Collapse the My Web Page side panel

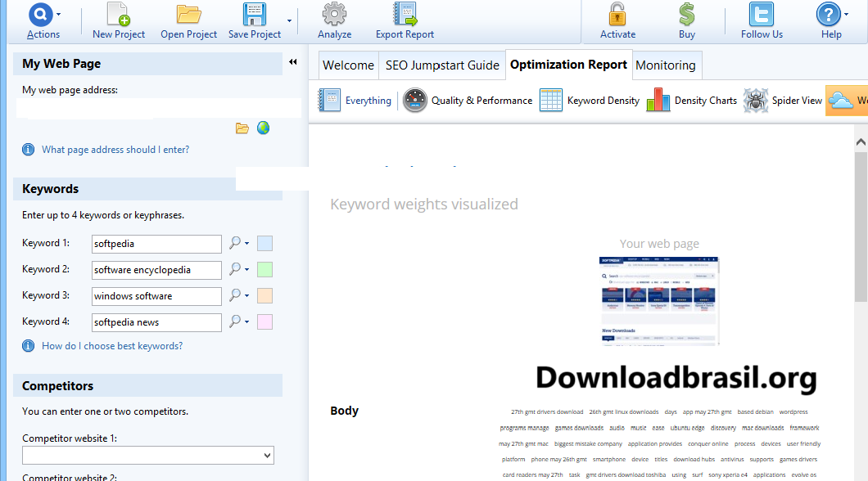pyautogui.click(x=293, y=62)
